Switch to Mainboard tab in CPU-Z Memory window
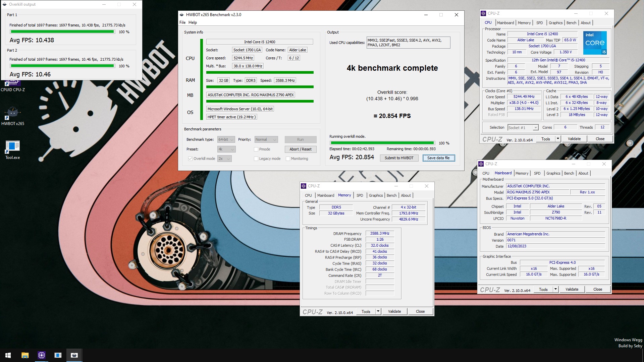 [325, 195]
